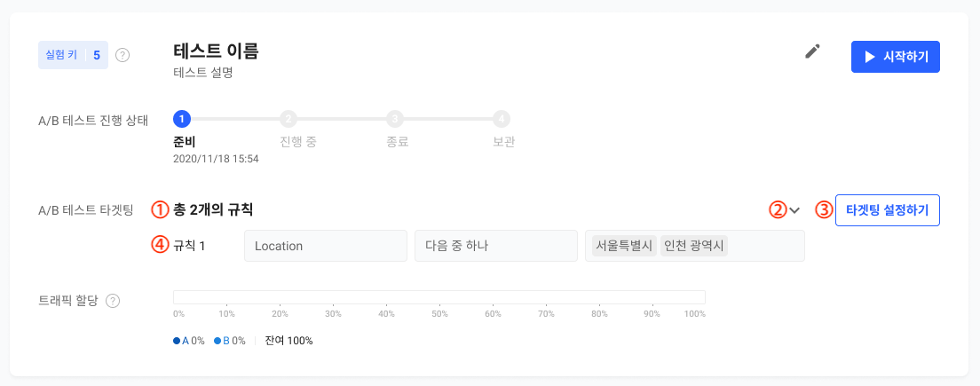Click the pencil edit icon
The height and width of the screenshot is (386, 980).
tap(812, 51)
